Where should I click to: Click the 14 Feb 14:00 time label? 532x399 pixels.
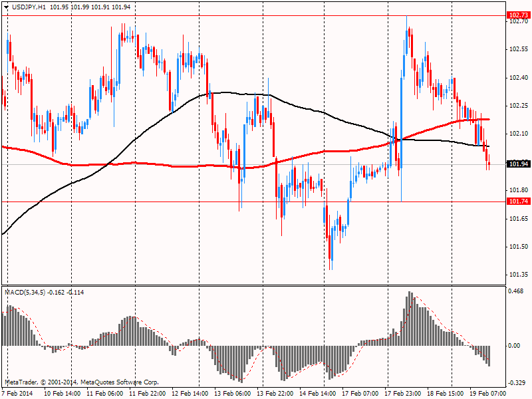tap(318, 393)
